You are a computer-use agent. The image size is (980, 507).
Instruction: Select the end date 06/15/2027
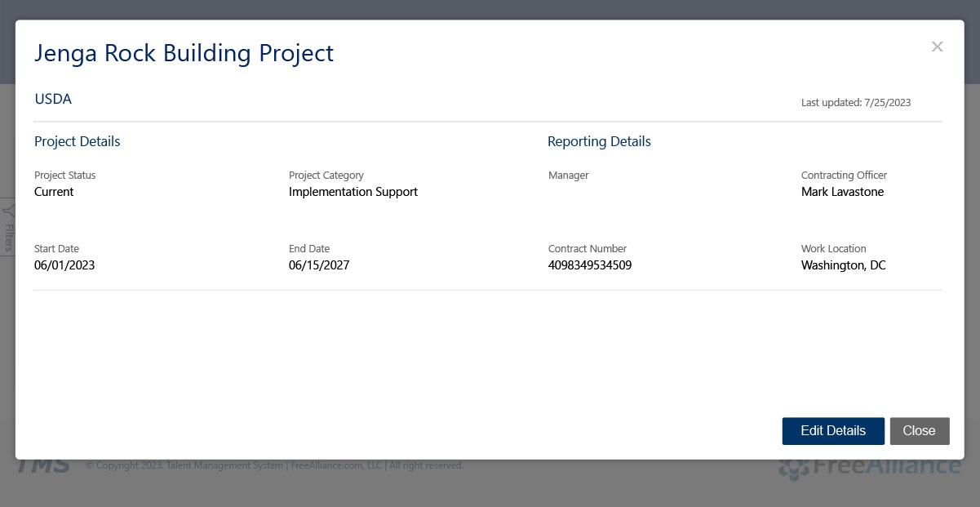point(318,265)
